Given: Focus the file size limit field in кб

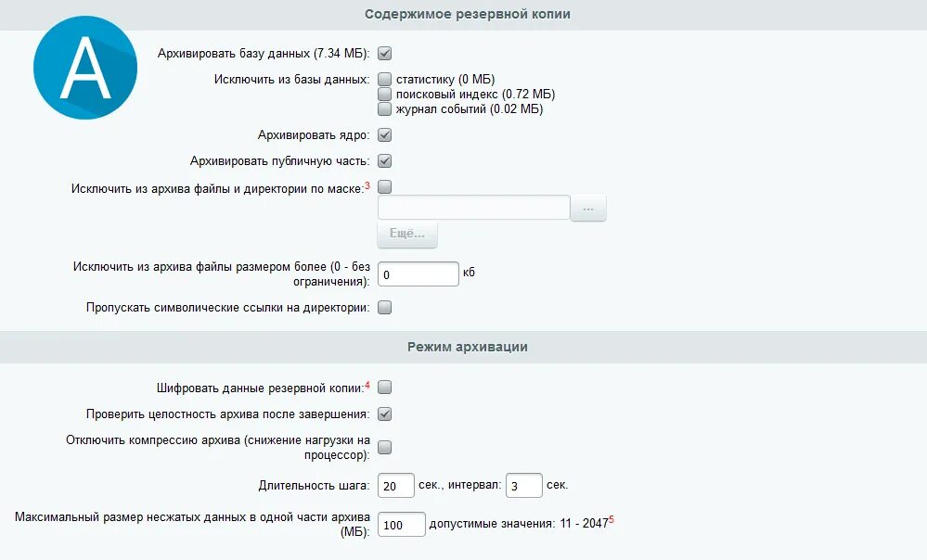Looking at the screenshot, I should tap(418, 274).
